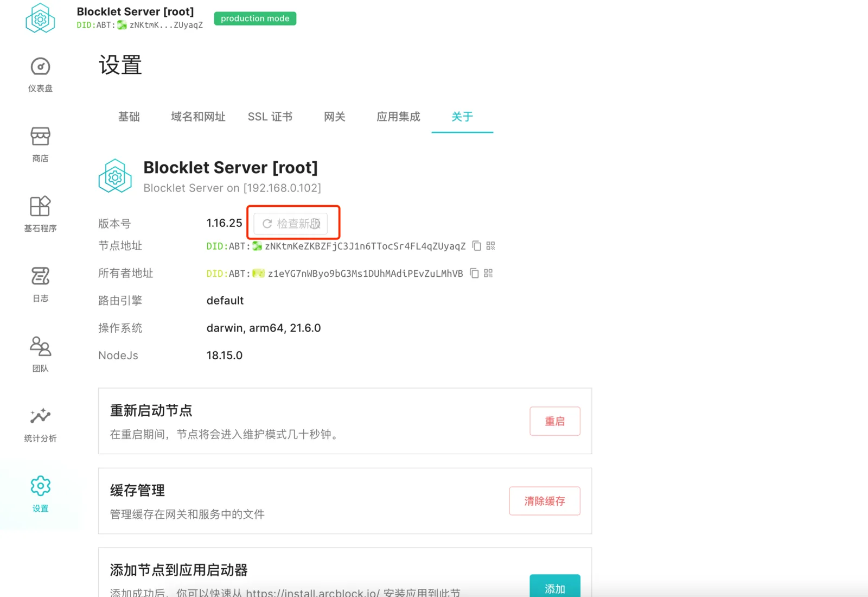Click the header DID avatar icon

122,25
